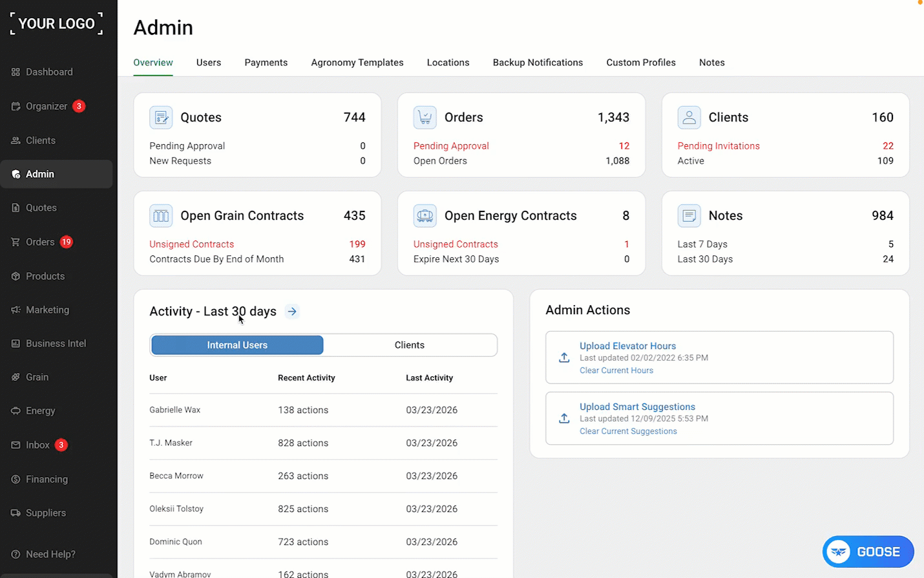The image size is (924, 578).
Task: Select the Gabrielle Wax activity row
Action: coord(323,410)
